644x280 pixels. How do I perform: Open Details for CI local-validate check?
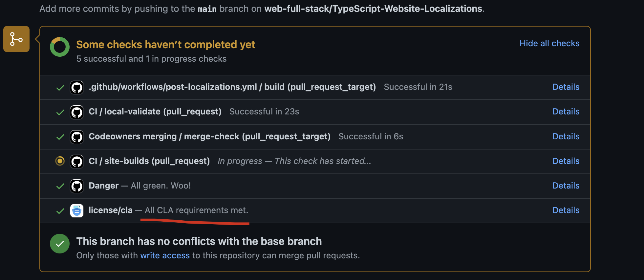point(566,111)
